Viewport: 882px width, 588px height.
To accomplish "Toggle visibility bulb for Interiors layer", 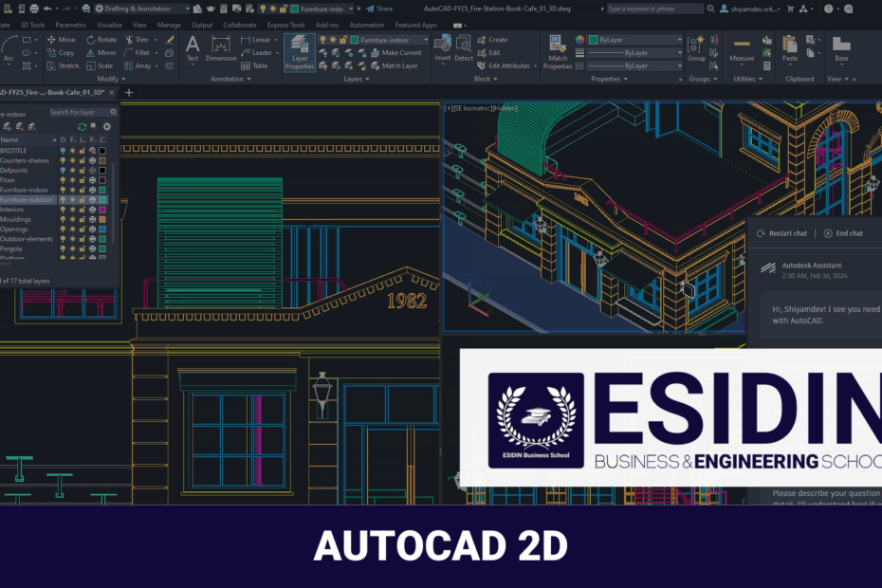I will 62,210.
